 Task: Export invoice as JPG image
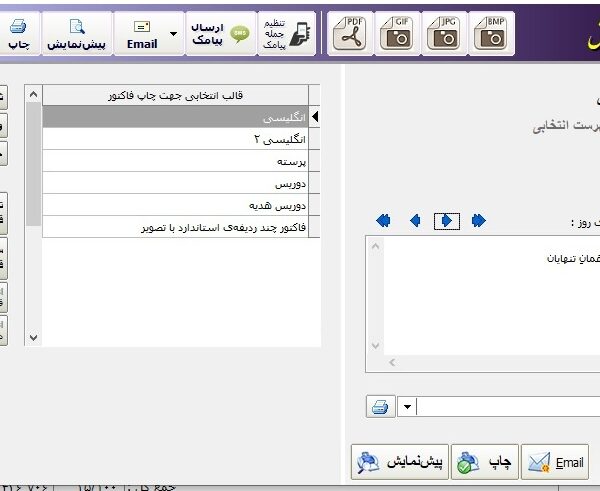tap(444, 34)
